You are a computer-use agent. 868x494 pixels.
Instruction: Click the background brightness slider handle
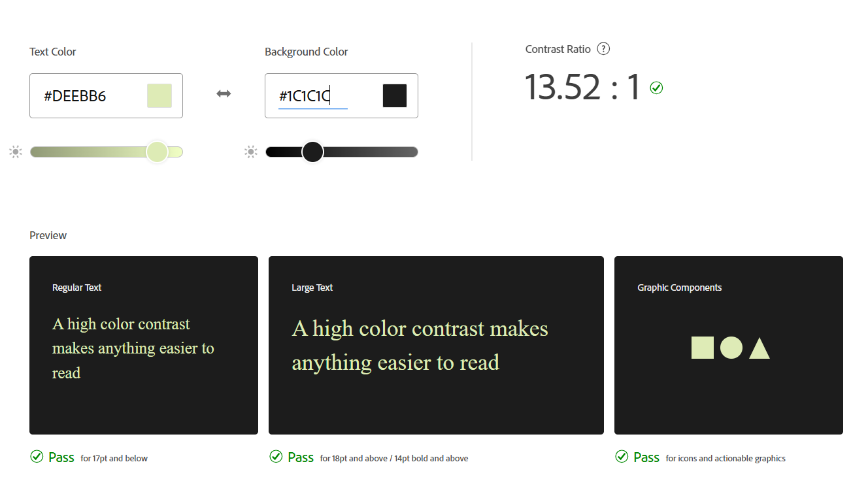pyautogui.click(x=313, y=152)
